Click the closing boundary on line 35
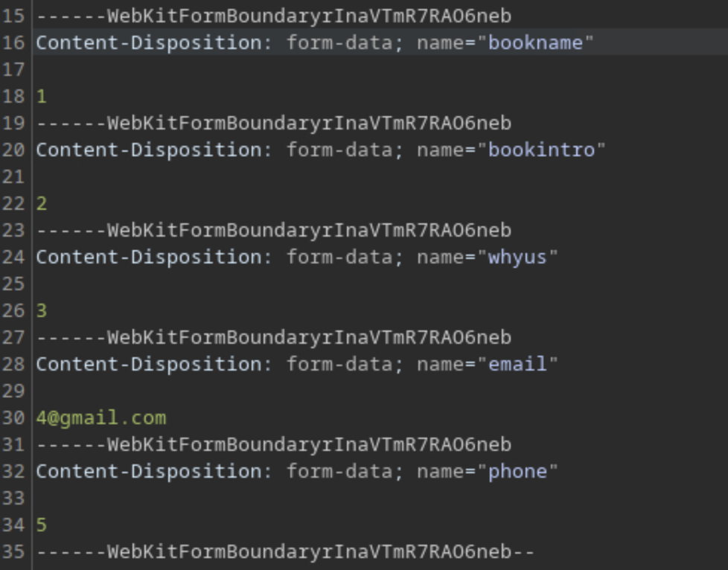 tap(286, 551)
